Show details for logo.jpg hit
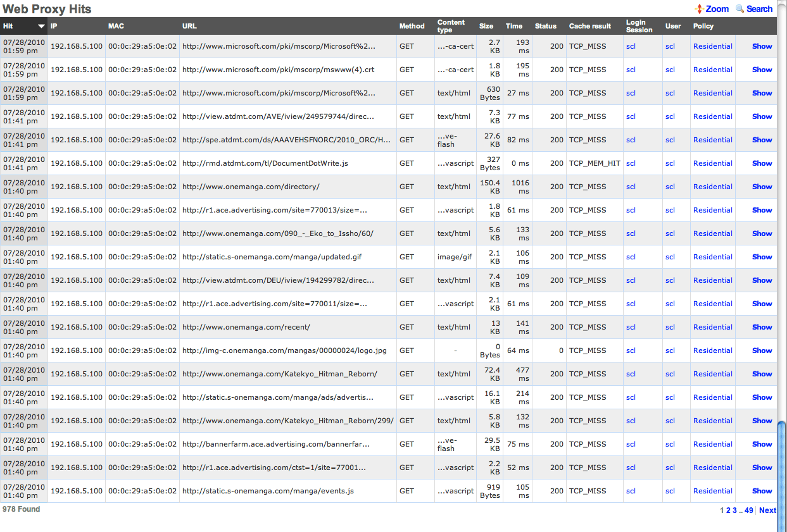787x532 pixels. coord(762,350)
